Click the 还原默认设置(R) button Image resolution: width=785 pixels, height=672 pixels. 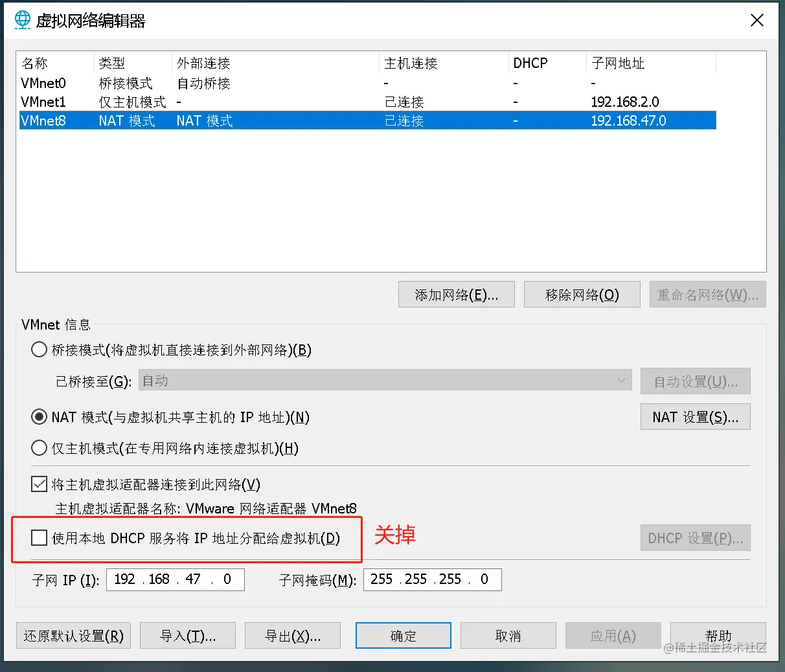point(74,636)
